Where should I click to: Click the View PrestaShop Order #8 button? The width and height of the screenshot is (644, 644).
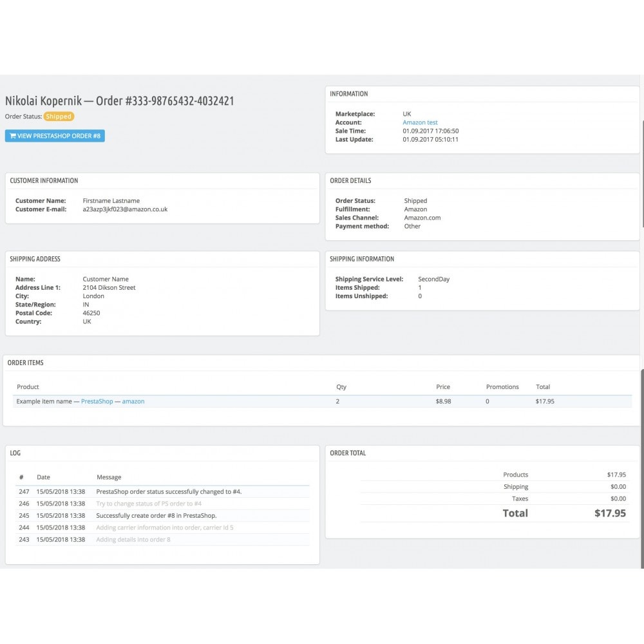coord(55,136)
